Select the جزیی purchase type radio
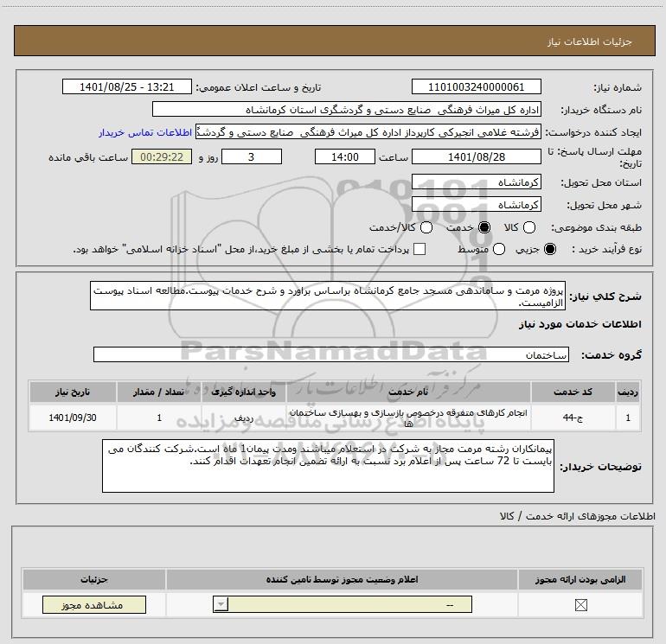 [549, 249]
